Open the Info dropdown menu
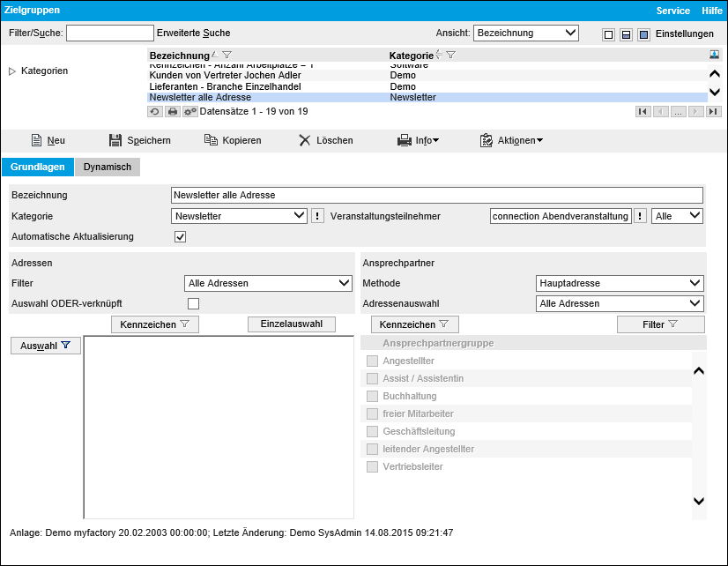Viewport: 728px width, 566px height. pos(419,140)
